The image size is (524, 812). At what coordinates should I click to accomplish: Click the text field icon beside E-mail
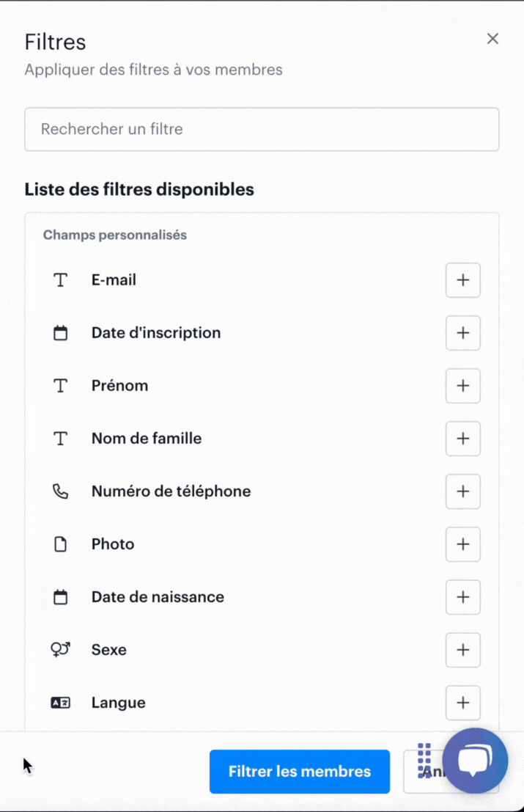[x=59, y=279]
